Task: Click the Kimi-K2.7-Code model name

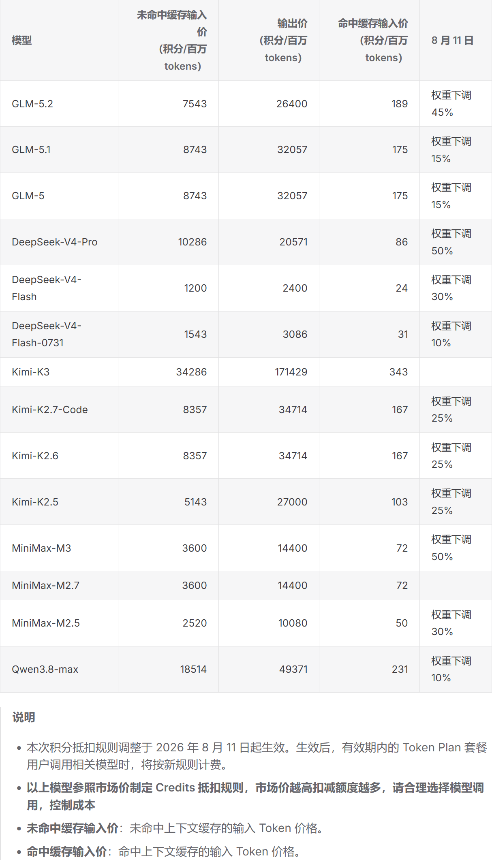Action: [50, 409]
